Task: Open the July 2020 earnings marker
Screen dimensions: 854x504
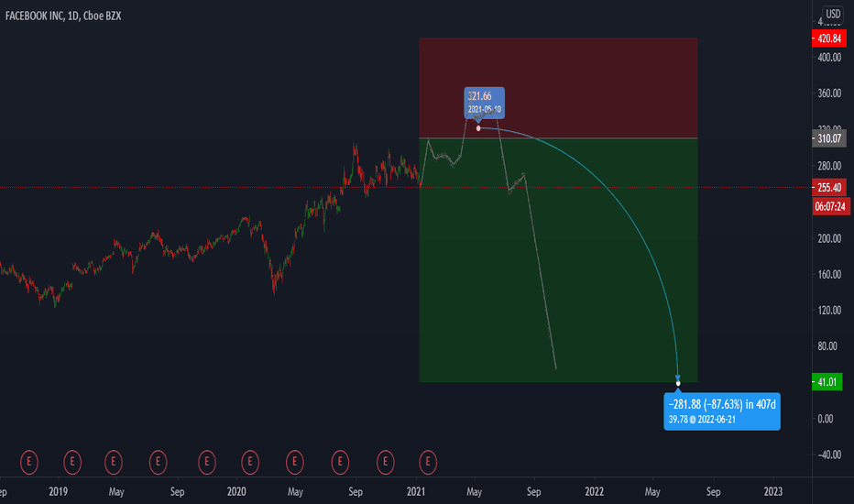Action: point(340,462)
